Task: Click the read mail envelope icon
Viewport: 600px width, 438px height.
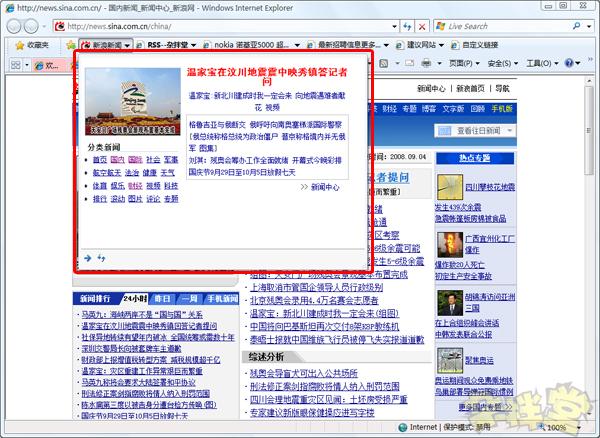Action: 409,63
